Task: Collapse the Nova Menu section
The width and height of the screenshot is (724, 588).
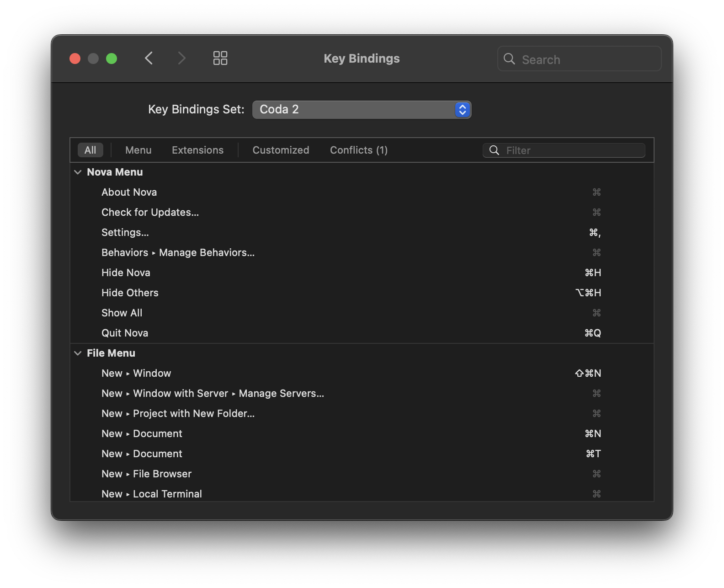Action: pos(78,172)
